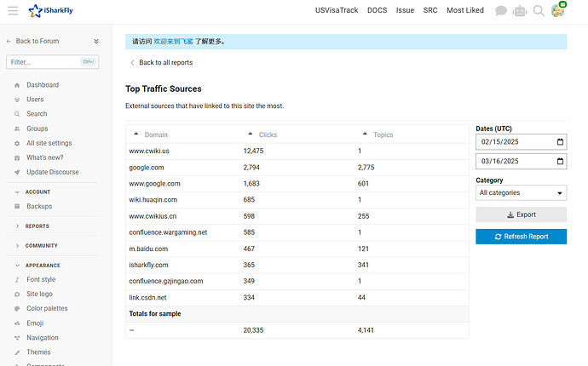Screen dimensions: 588x366
Task: Click the Users people icon
Action: (x=17, y=100)
